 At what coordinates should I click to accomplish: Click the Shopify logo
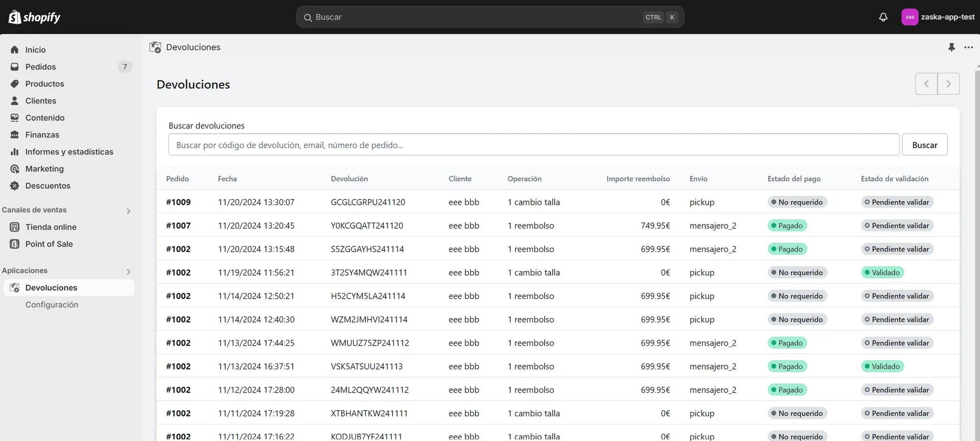tap(34, 17)
